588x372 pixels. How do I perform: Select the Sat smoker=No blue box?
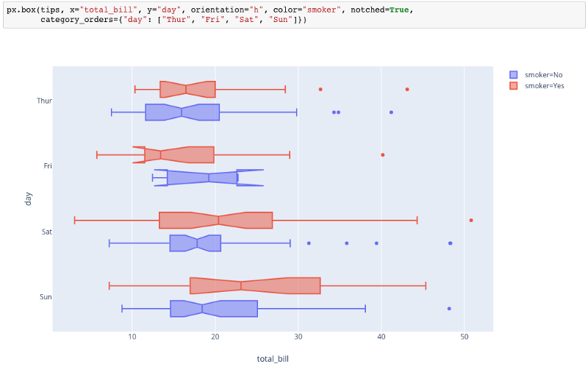pyautogui.click(x=195, y=243)
